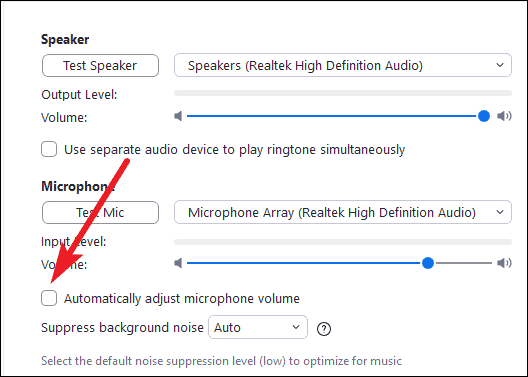Click the speaker volume slider handle
This screenshot has height=377, width=528.
click(484, 116)
